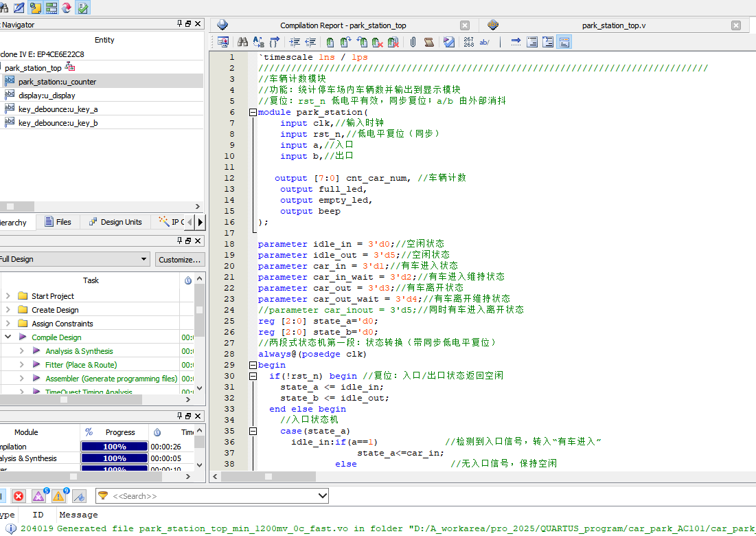Click the Customize... button

pos(180,260)
